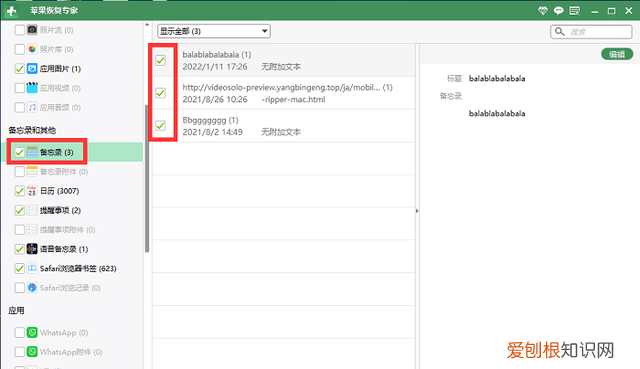Click the Notes Attachments icon
The width and height of the screenshot is (640, 369).
[x=32, y=171]
